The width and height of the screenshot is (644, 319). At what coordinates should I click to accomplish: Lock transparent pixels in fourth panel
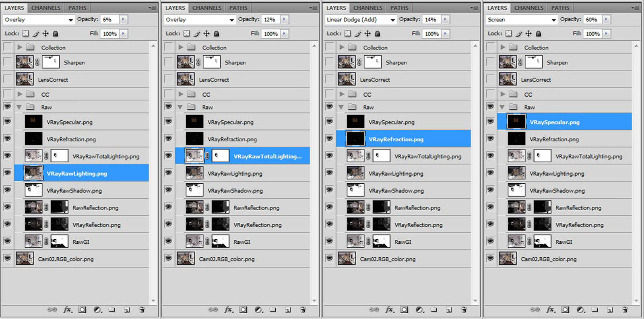(509, 33)
